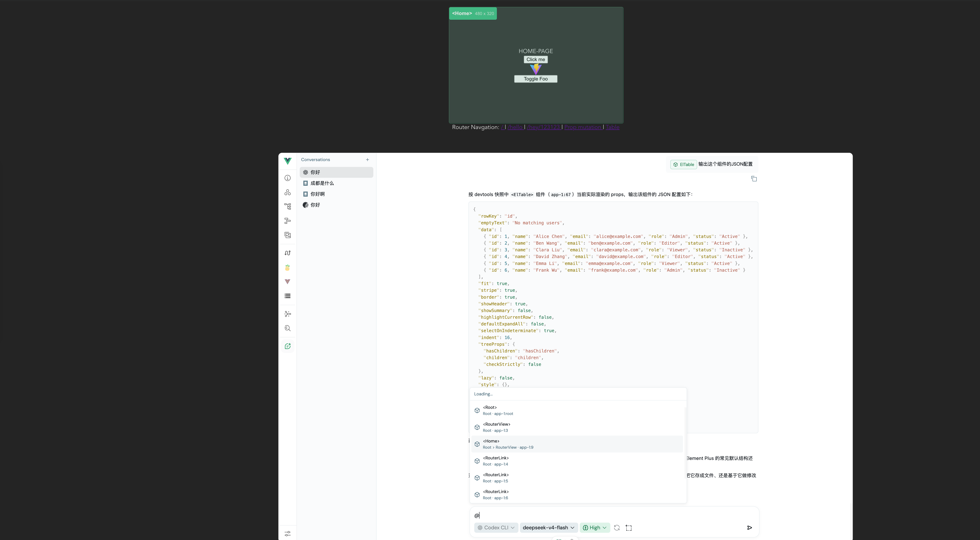The width and height of the screenshot is (980, 540).
Task: Select <RouterLink> suggestion with app-1:6
Action: click(577, 494)
